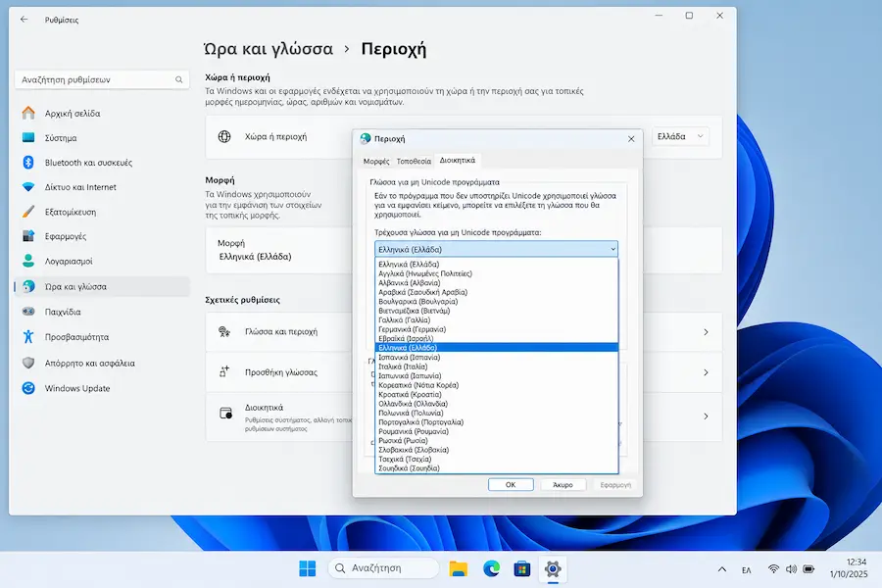
Task: Open Wi-Fi network tray icon
Action: (x=773, y=569)
